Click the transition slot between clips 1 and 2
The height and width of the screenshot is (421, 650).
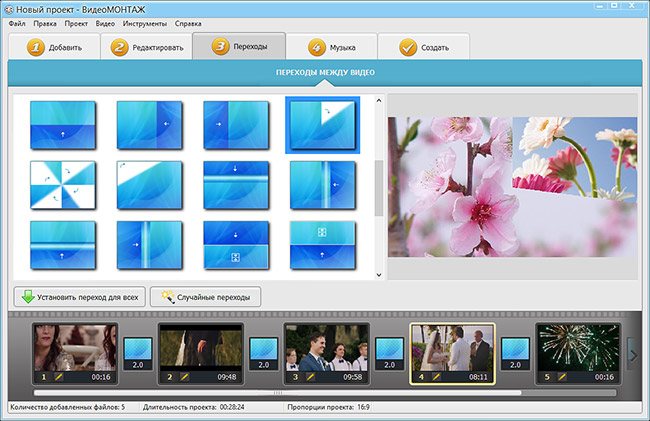(137, 353)
